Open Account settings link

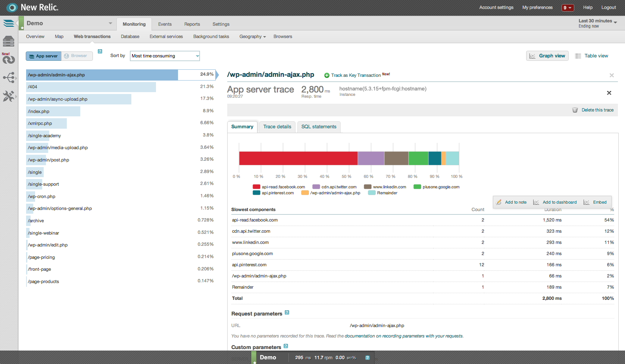click(496, 7)
